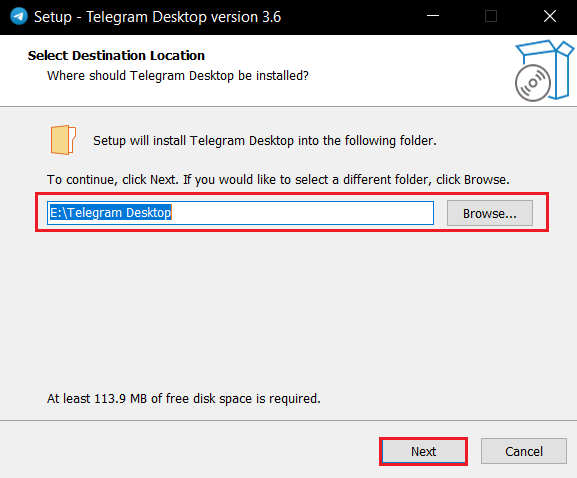Screen dimensions: 577x478
Task: Click the 'Setup will install Telegram Desktop' message
Action: [x=265, y=141]
